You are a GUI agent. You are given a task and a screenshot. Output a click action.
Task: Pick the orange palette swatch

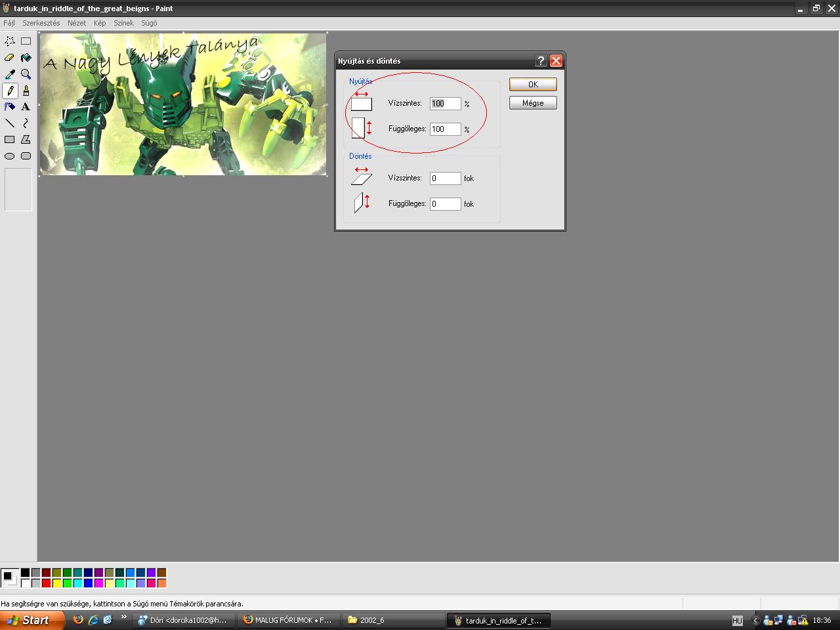coord(161,583)
